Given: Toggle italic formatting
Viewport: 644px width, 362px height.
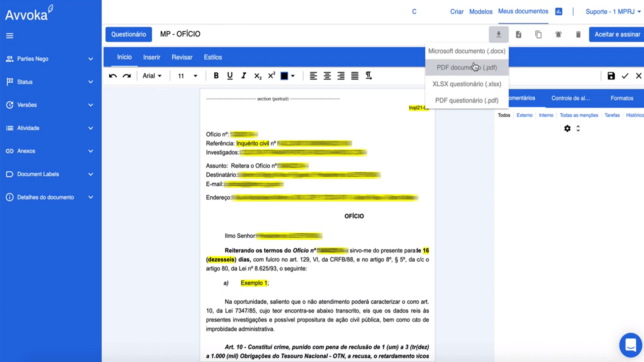Looking at the screenshot, I should pyautogui.click(x=244, y=76).
